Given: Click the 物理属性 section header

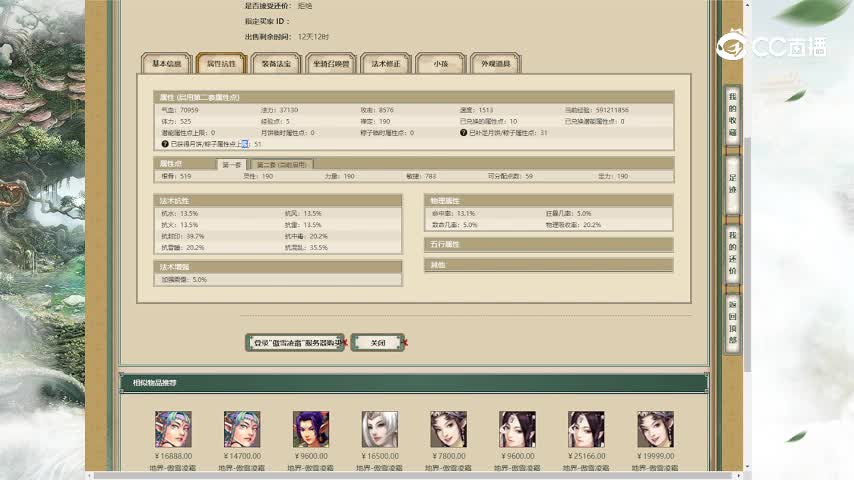Looking at the screenshot, I should click(548, 200).
